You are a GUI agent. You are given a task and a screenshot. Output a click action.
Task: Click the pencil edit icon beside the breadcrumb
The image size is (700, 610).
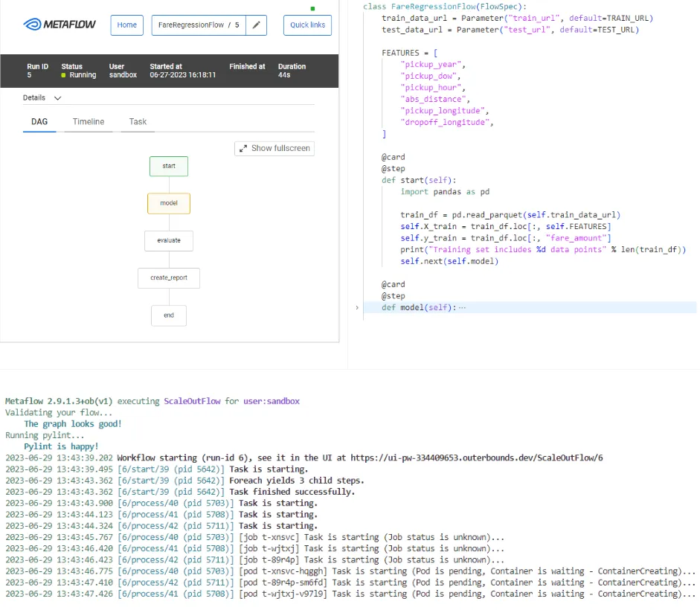(257, 25)
